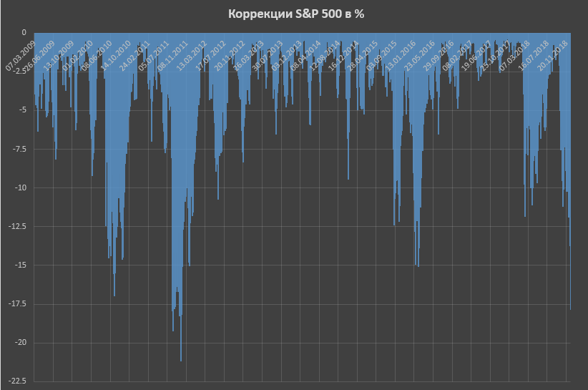
Task: Click the chart title "Коррекции S&P 500 в %"
Action: point(296,14)
